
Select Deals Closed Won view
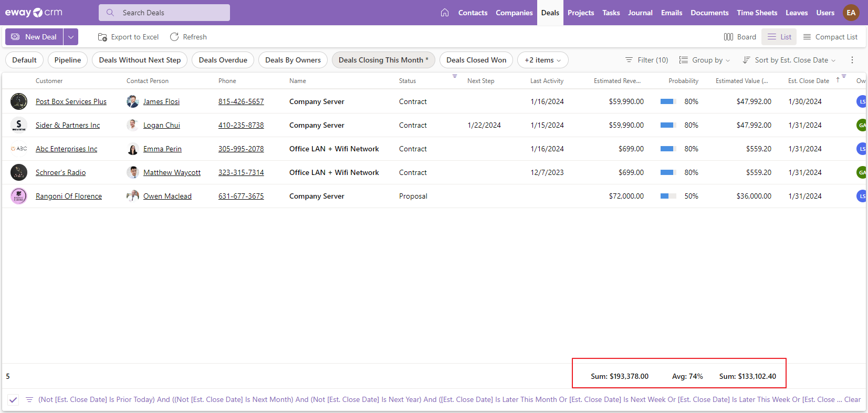[x=476, y=60]
